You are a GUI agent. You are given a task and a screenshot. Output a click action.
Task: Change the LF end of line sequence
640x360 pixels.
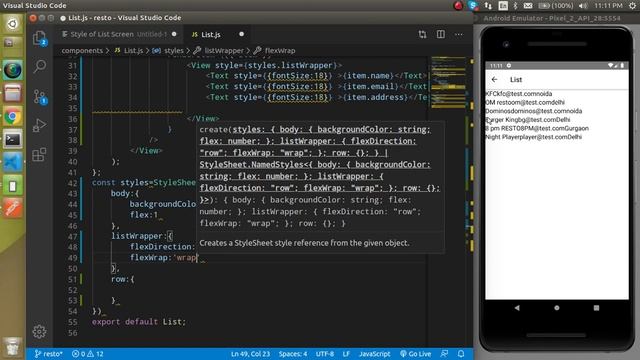[346, 354]
